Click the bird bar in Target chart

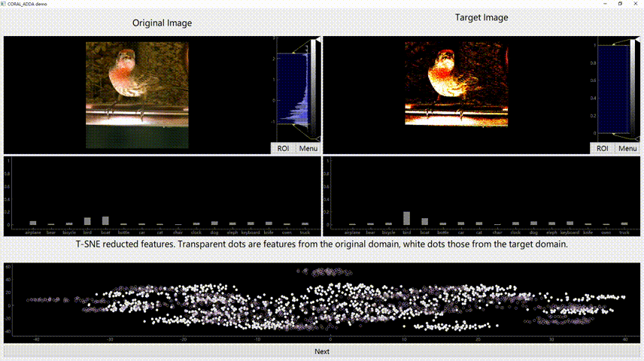406,218
